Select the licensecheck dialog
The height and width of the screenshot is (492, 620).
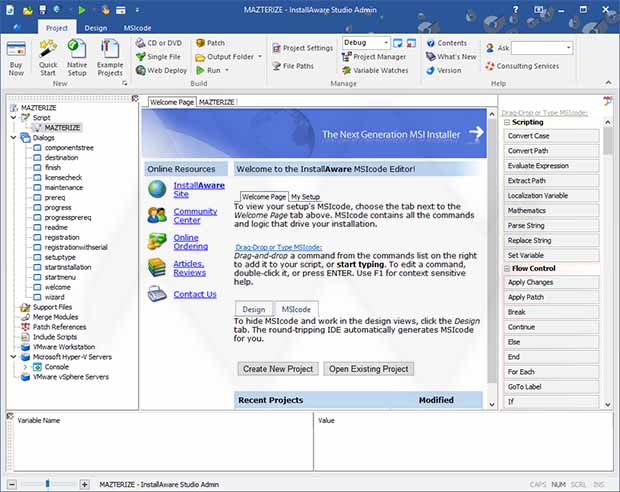click(63, 178)
